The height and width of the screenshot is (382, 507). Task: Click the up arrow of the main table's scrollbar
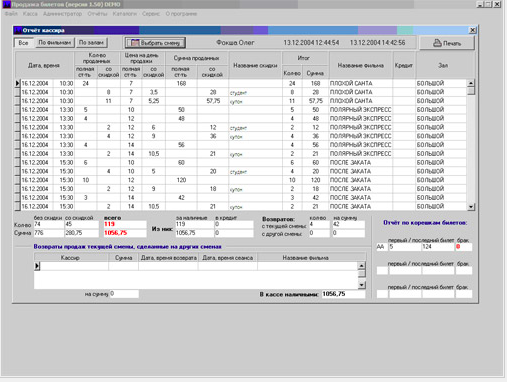pyautogui.click(x=471, y=83)
